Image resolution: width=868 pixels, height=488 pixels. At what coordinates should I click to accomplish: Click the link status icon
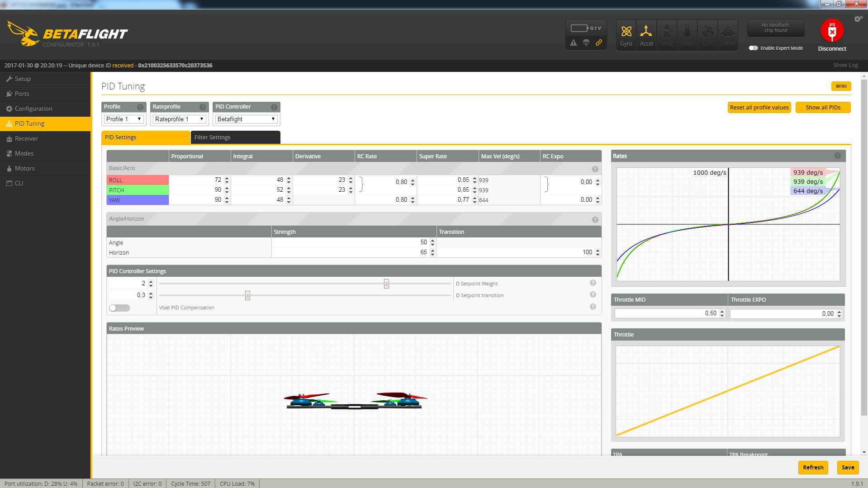point(599,43)
